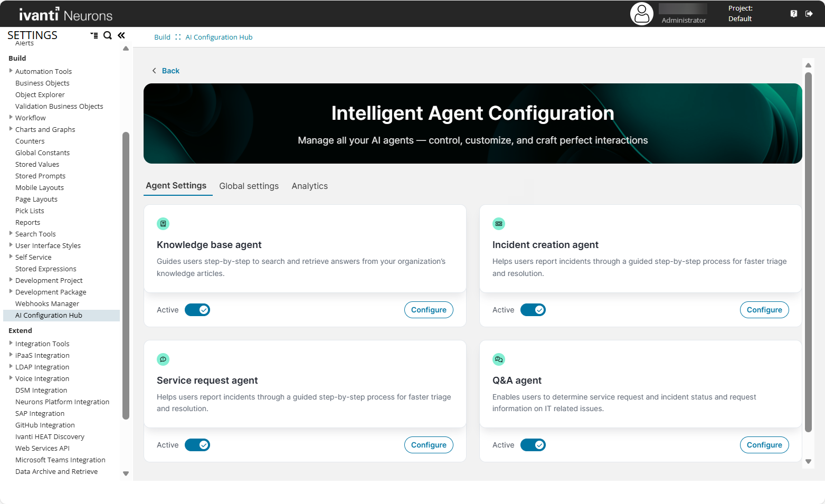Open the Analytics tab
The image size is (825, 504).
point(310,186)
